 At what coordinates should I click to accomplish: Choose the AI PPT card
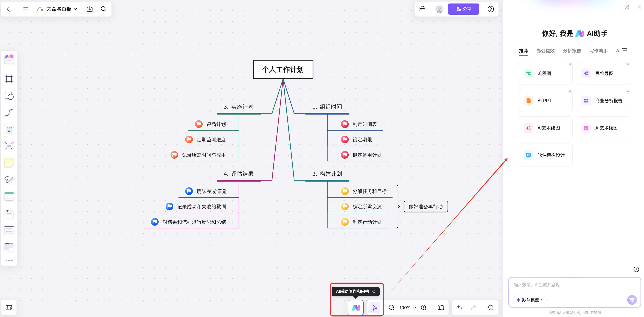(x=546, y=101)
